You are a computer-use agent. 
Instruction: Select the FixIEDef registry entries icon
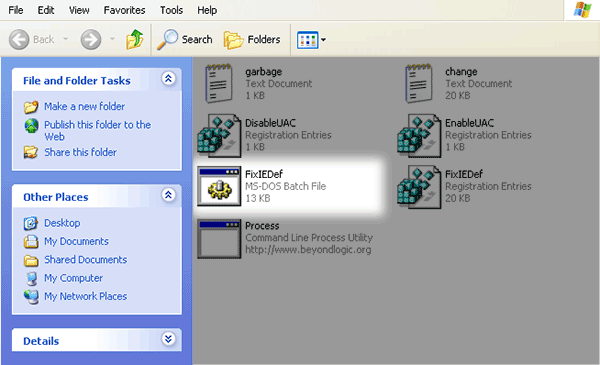[419, 187]
